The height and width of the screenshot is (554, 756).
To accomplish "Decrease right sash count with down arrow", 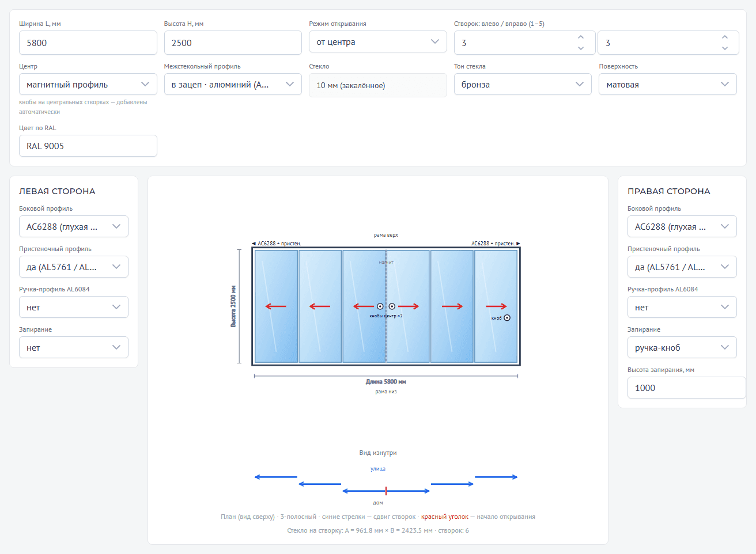I will click(x=725, y=48).
